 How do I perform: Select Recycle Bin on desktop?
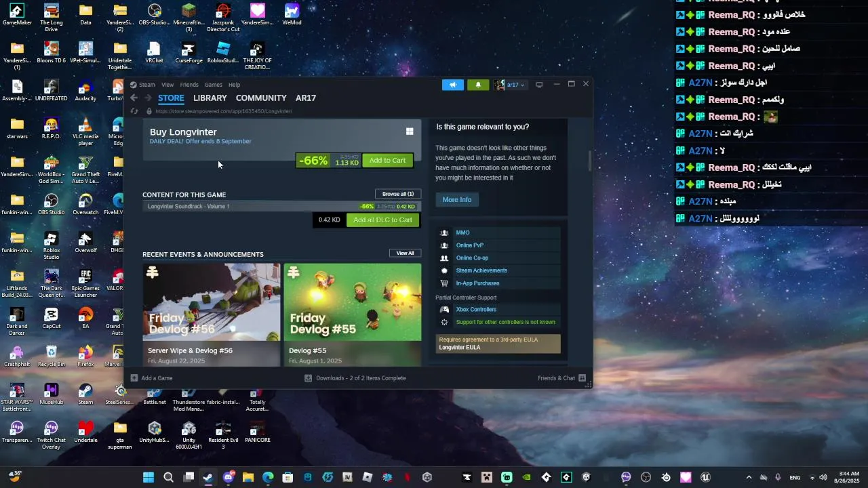pos(51,357)
